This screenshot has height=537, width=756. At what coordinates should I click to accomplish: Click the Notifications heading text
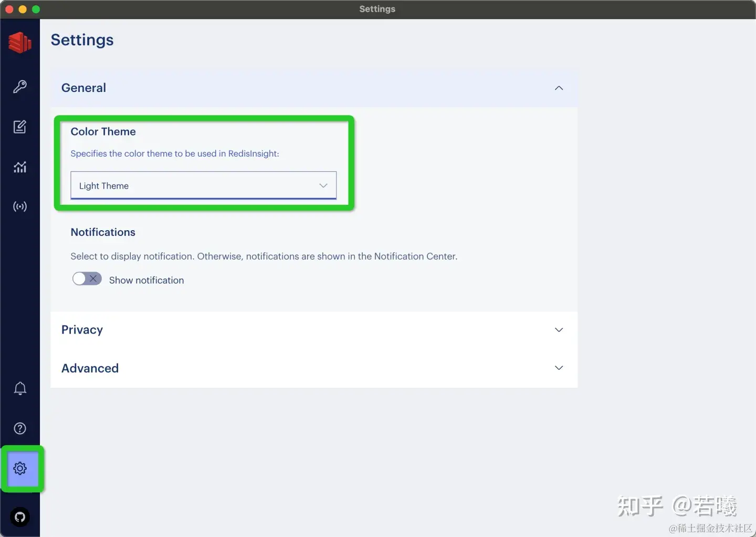103,232
